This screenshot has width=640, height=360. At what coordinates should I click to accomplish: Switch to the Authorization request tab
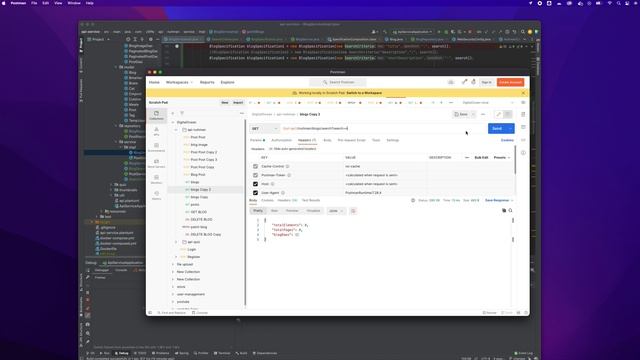click(x=282, y=140)
